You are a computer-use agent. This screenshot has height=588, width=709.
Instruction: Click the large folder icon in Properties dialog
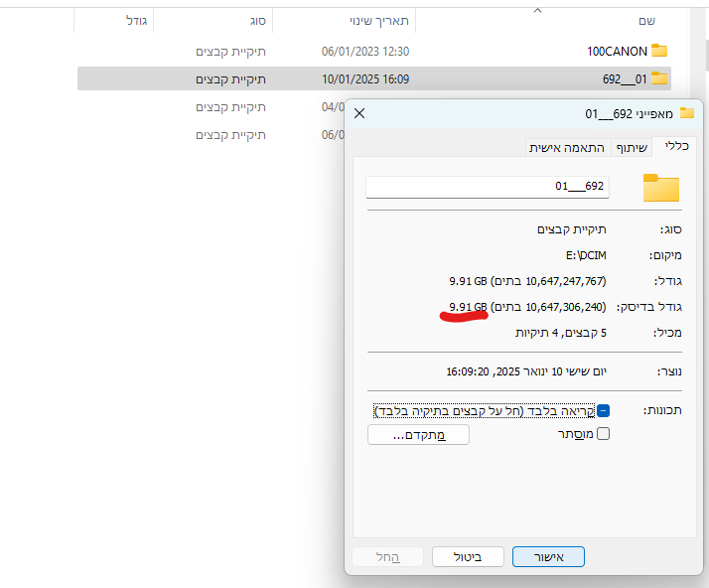point(660,187)
